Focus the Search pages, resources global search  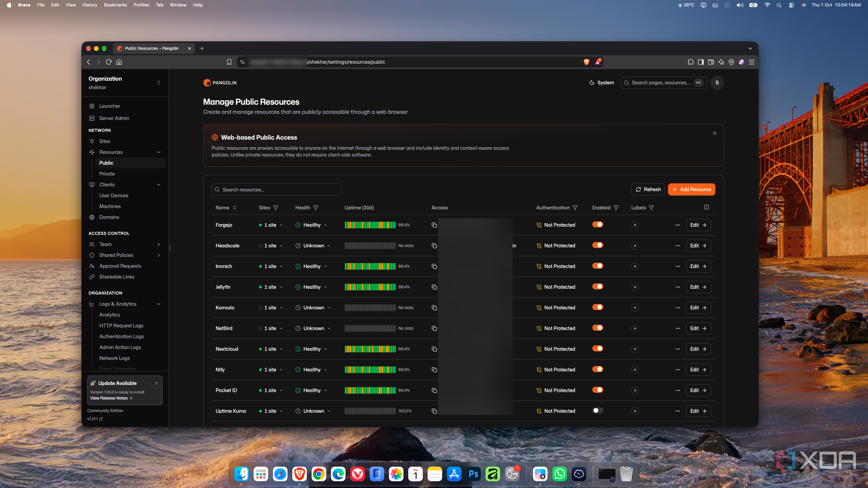pos(664,83)
